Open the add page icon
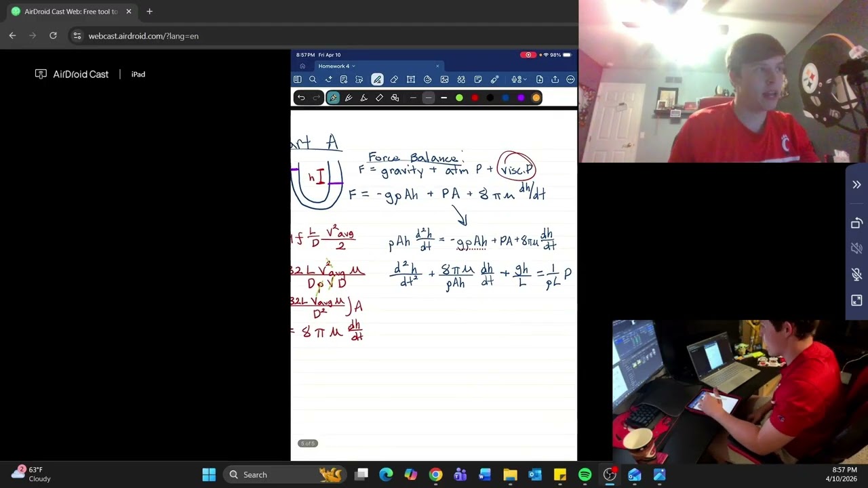The image size is (868, 488). click(x=539, y=79)
